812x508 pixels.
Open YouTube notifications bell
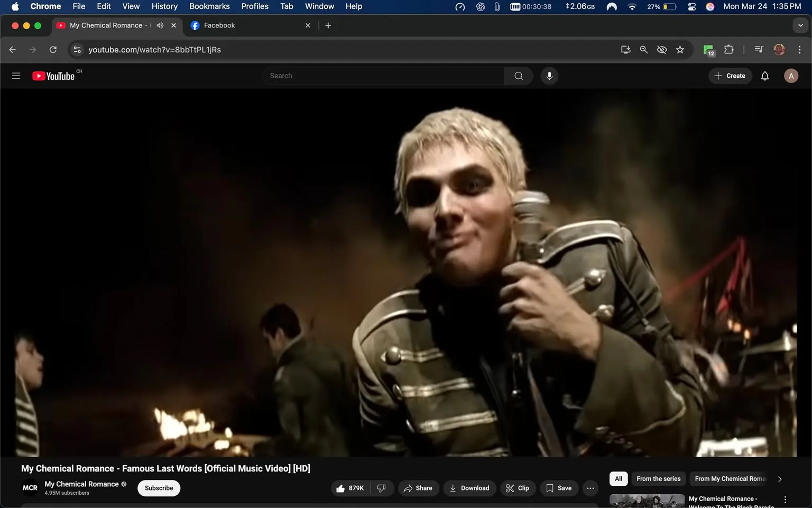click(x=764, y=76)
